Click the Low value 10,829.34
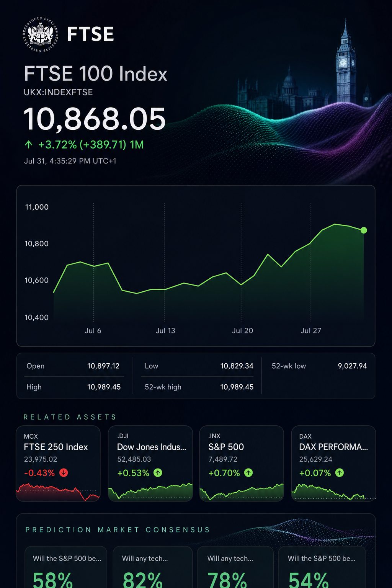The image size is (392, 588). click(x=237, y=366)
